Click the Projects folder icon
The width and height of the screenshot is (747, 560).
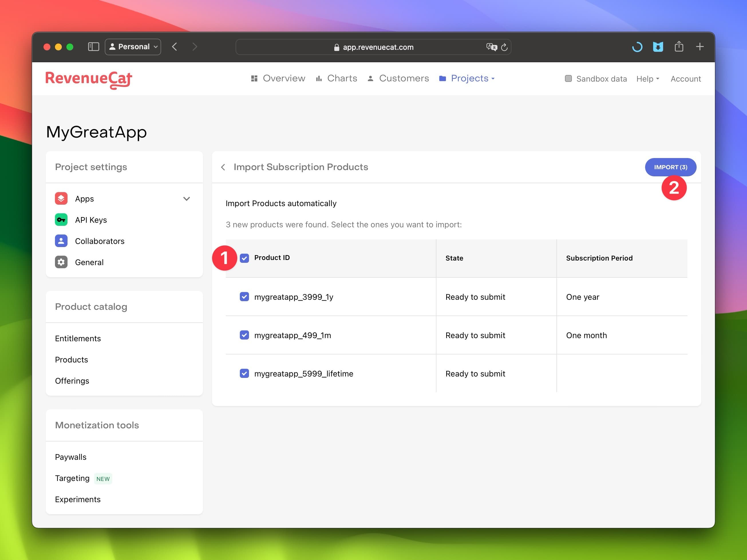(442, 78)
